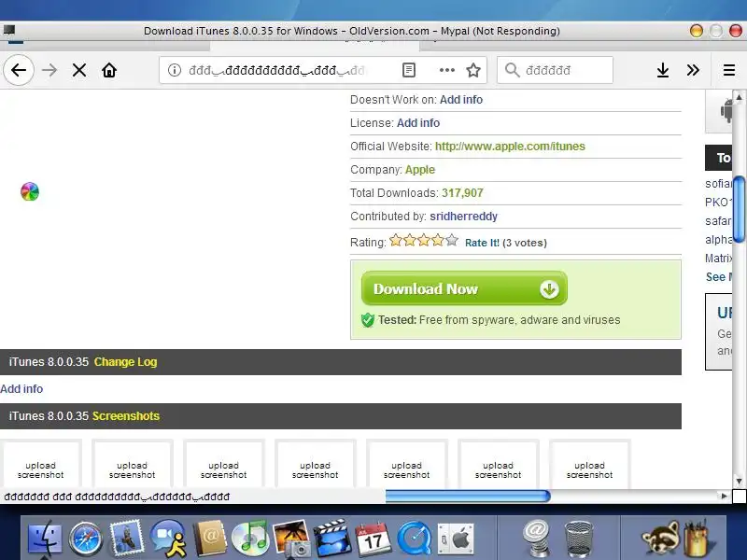
Task: Open page actions three-dot menu
Action: click(x=447, y=71)
